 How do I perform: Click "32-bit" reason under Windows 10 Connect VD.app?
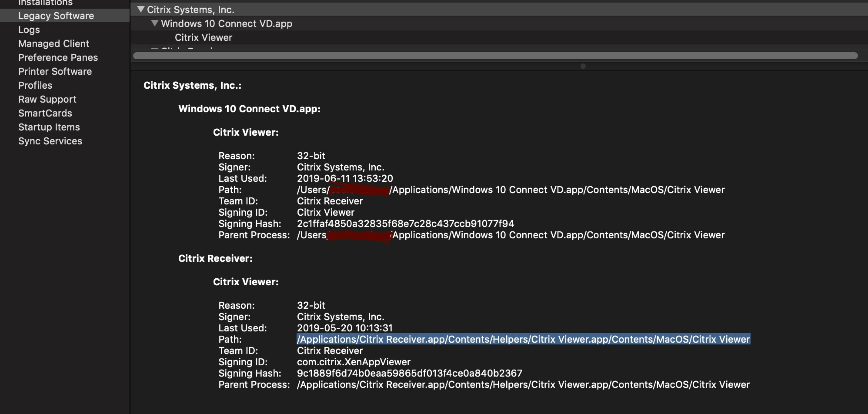tap(311, 156)
